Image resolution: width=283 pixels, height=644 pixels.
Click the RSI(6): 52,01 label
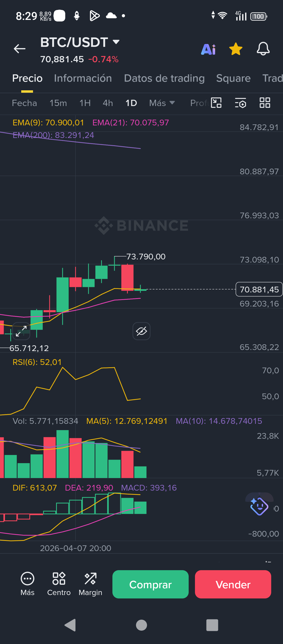click(x=37, y=362)
